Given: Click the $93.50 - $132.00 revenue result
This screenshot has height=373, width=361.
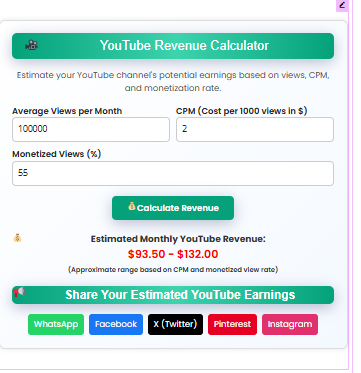Looking at the screenshot, I should tap(173, 254).
